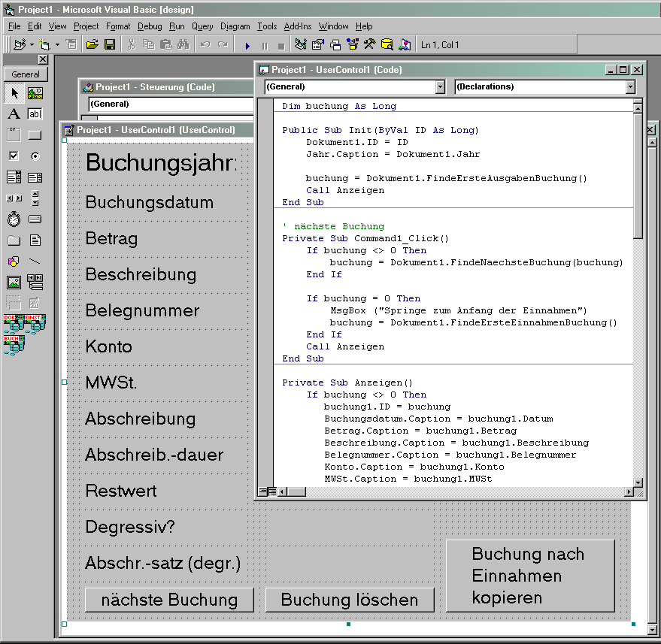Open the Add-Ins menu
The width and height of the screenshot is (661, 644).
click(298, 26)
